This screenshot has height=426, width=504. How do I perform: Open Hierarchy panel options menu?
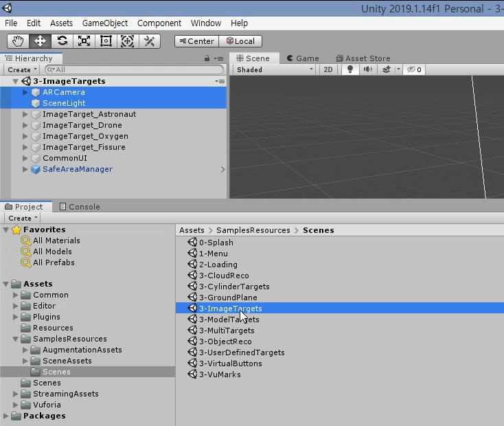(219, 58)
